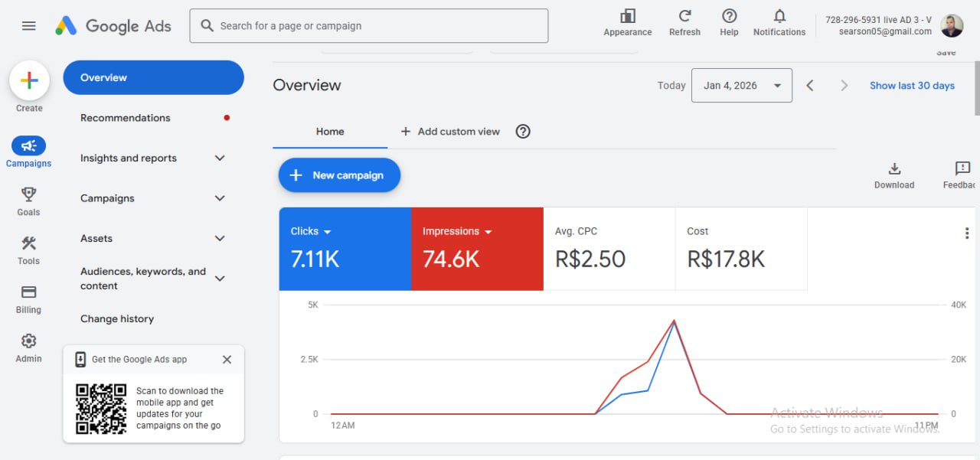Click the Google Ads logo
This screenshot has width=980, height=460.
click(113, 26)
